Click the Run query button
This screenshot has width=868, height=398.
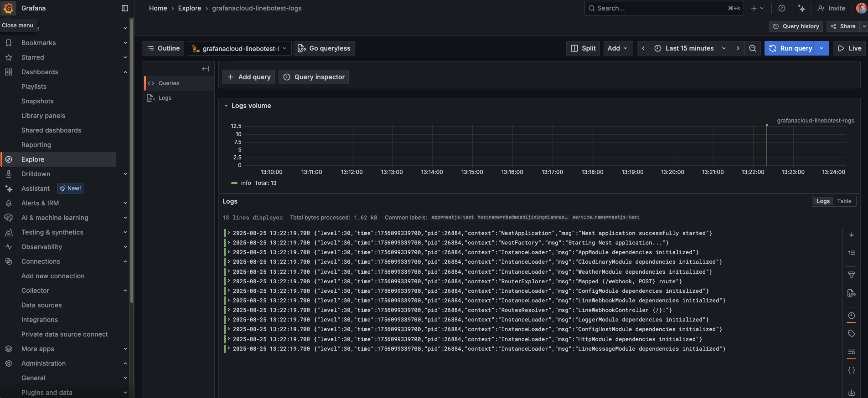coord(790,48)
